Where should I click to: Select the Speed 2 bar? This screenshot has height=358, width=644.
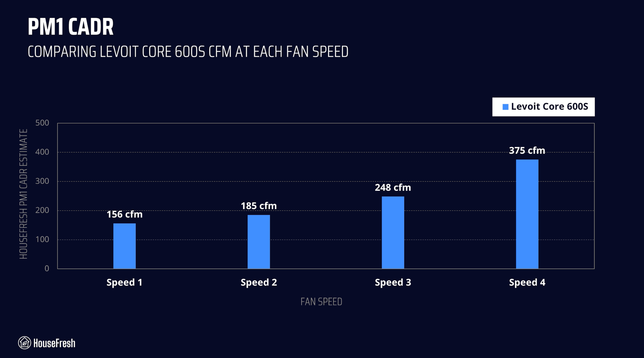pos(259,242)
